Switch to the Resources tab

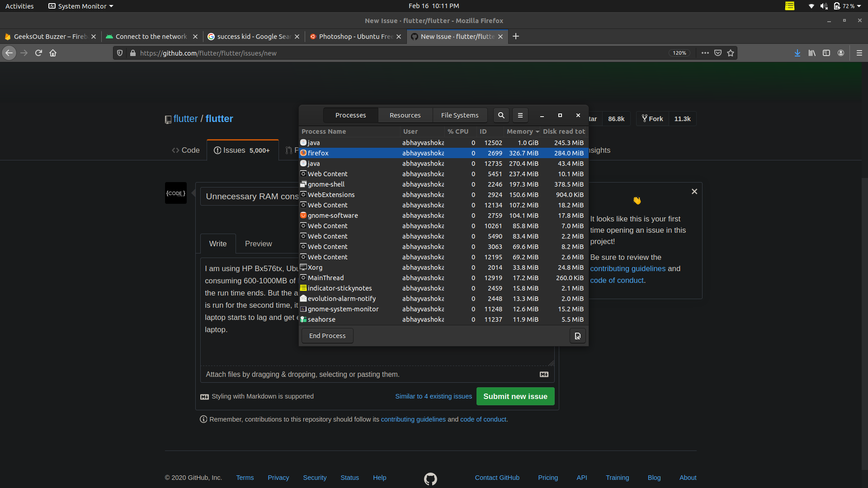405,115
